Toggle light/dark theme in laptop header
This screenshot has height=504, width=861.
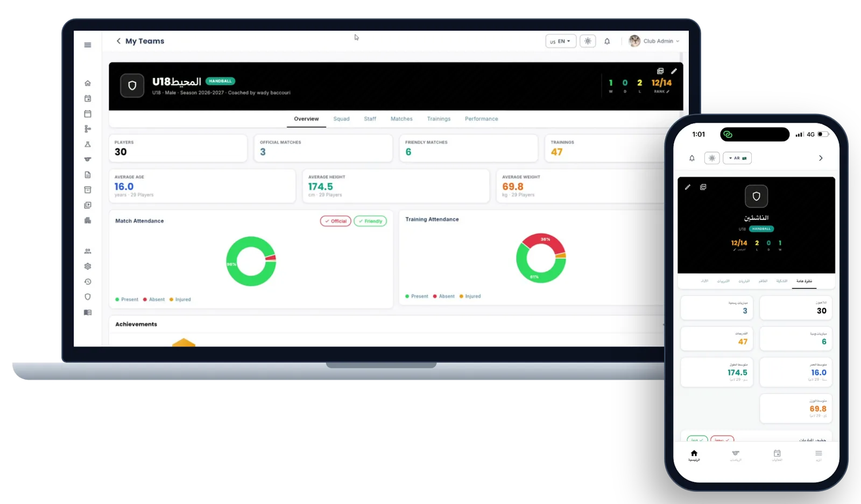coord(588,41)
